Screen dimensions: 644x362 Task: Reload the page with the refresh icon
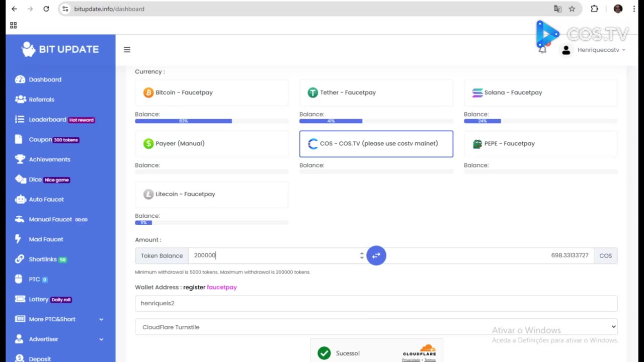[46, 9]
